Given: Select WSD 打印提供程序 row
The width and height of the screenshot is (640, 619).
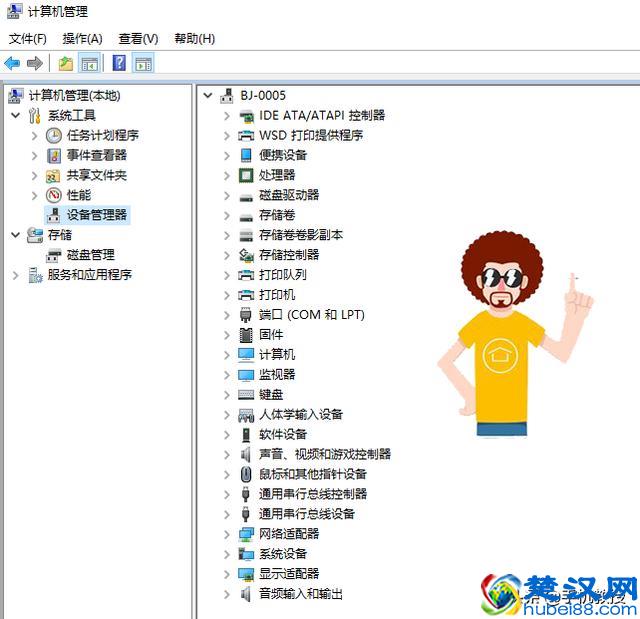Looking at the screenshot, I should 311,135.
